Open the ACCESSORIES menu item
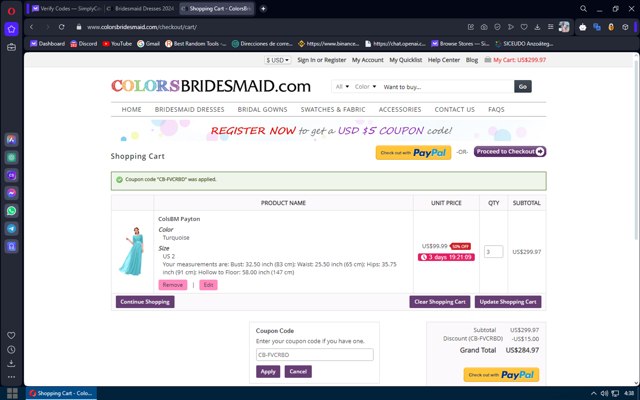The width and height of the screenshot is (640, 400). click(400, 109)
